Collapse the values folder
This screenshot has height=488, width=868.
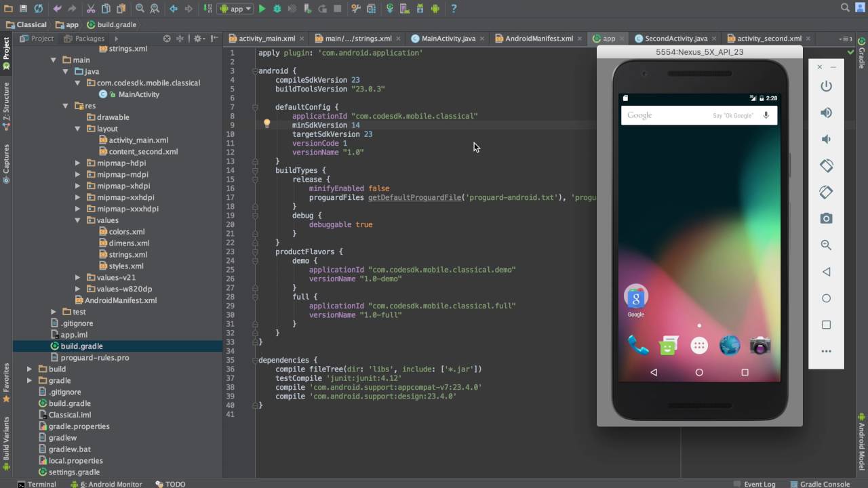click(78, 220)
